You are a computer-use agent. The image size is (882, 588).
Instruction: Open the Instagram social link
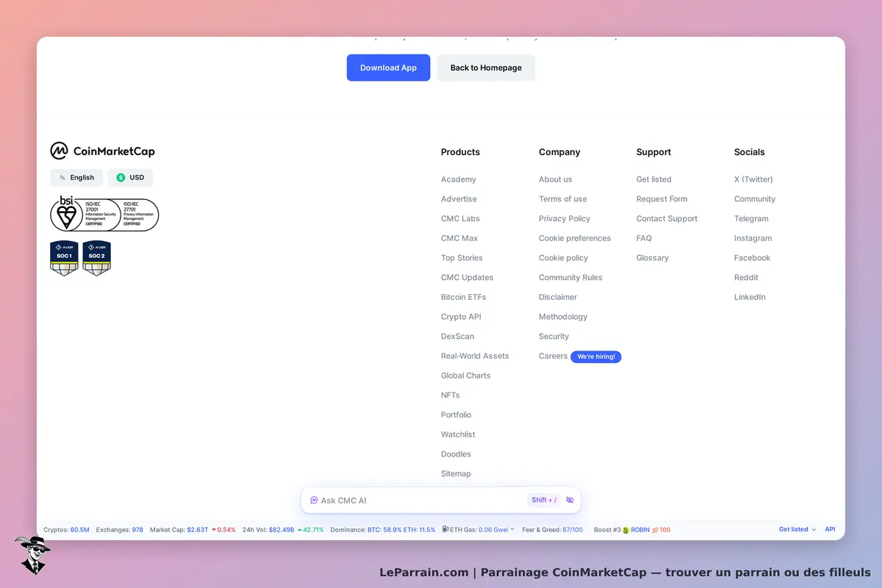[753, 238]
